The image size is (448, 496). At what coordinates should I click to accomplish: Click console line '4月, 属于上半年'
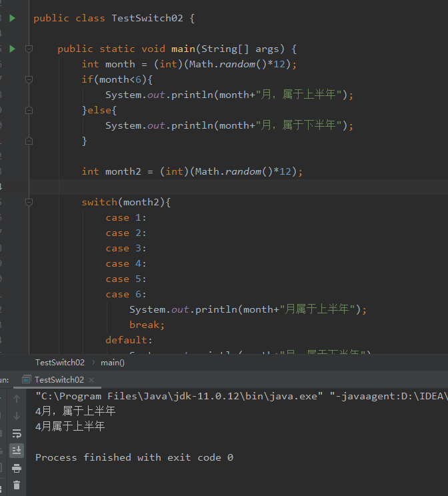coord(75,411)
